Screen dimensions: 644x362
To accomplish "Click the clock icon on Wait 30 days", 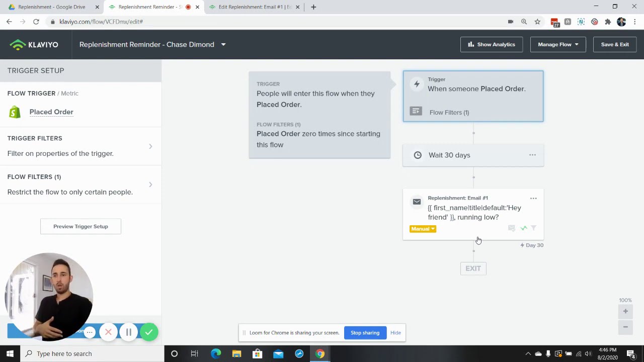I will pyautogui.click(x=418, y=155).
